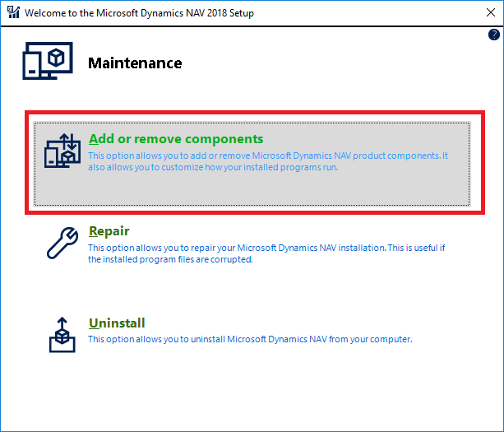Click the help question mark icon

click(493, 35)
